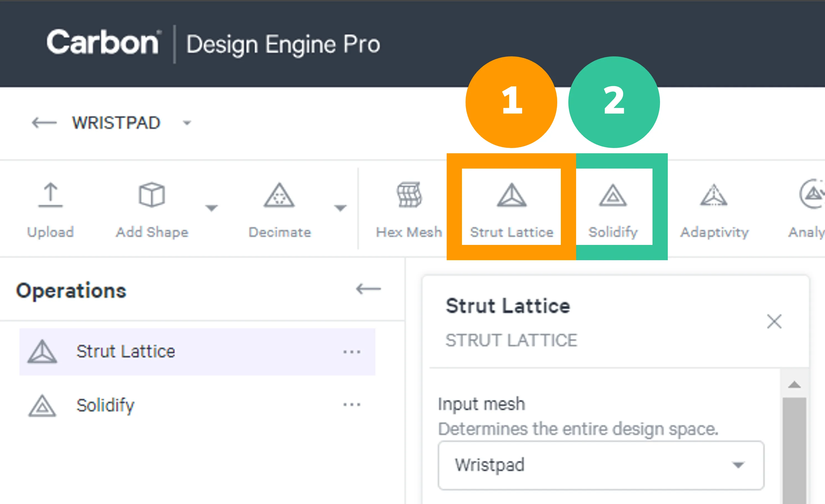Viewport: 825px width, 504px height.
Task: Select Solidify in Operations list
Action: tap(197, 405)
